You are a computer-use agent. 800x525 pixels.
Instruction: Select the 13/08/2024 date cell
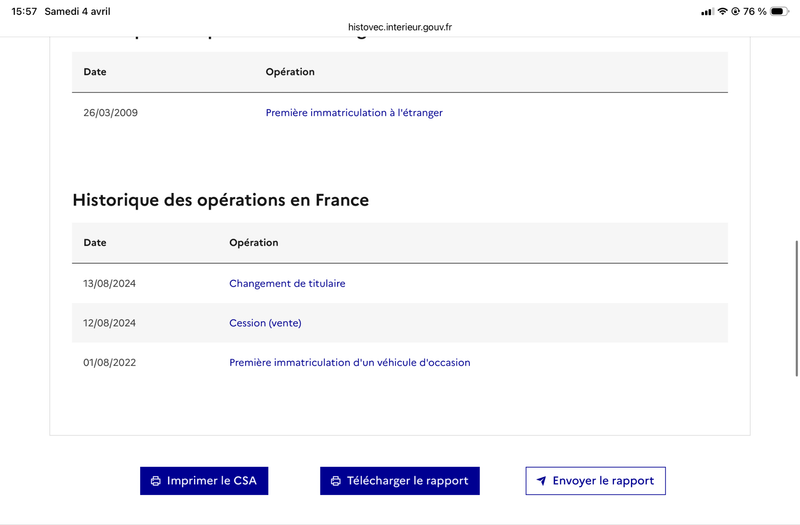pos(109,284)
